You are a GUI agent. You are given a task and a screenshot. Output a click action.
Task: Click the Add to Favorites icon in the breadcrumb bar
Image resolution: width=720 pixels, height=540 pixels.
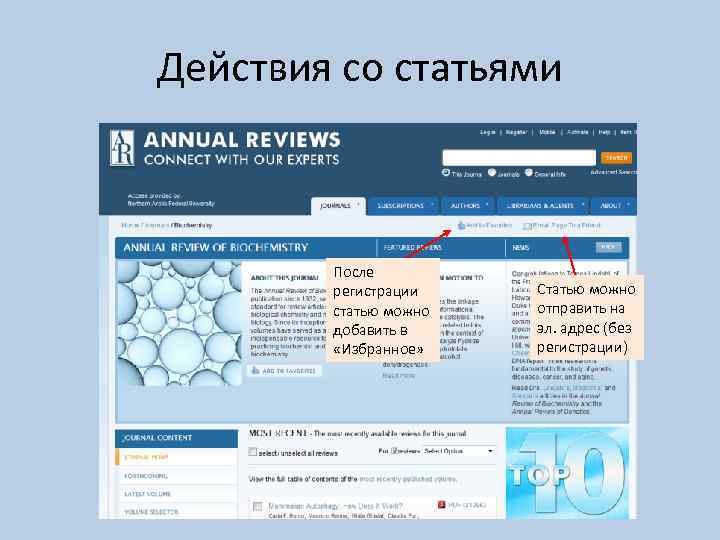pyautogui.click(x=461, y=225)
